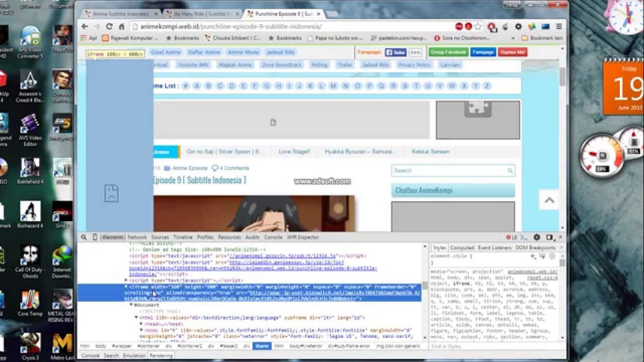The image size is (644, 362).
Task: Open the Bookmark lain folder
Action: coord(542,38)
